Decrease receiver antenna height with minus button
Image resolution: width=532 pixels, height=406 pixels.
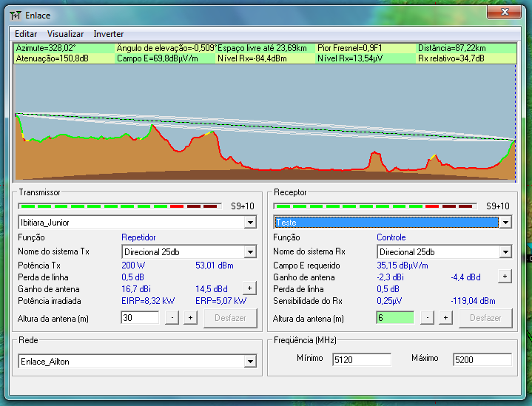427,318
